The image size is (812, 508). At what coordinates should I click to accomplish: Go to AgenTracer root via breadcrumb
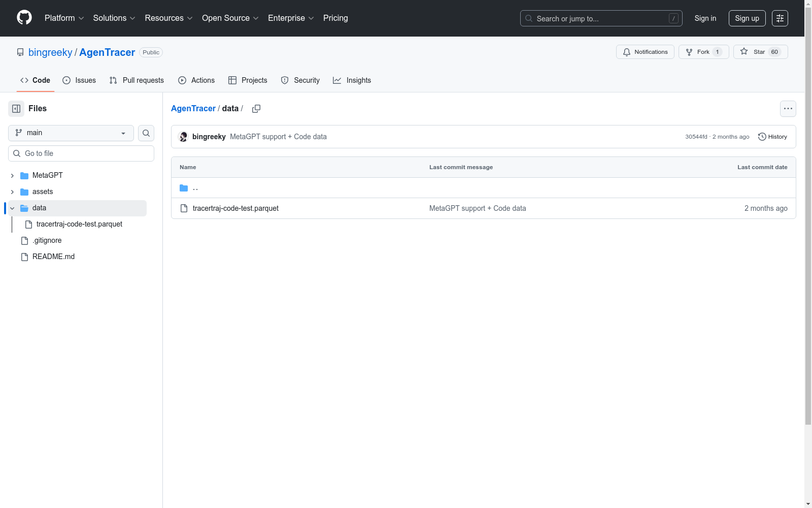pyautogui.click(x=193, y=109)
